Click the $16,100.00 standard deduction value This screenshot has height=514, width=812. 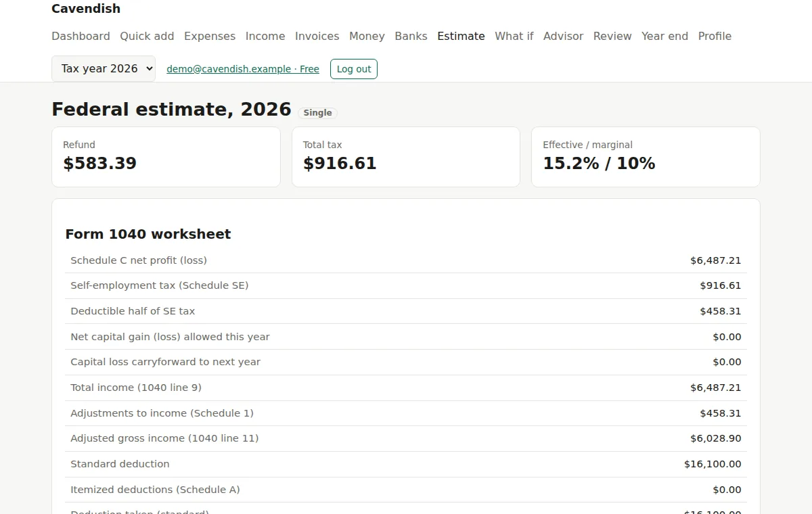(713, 464)
